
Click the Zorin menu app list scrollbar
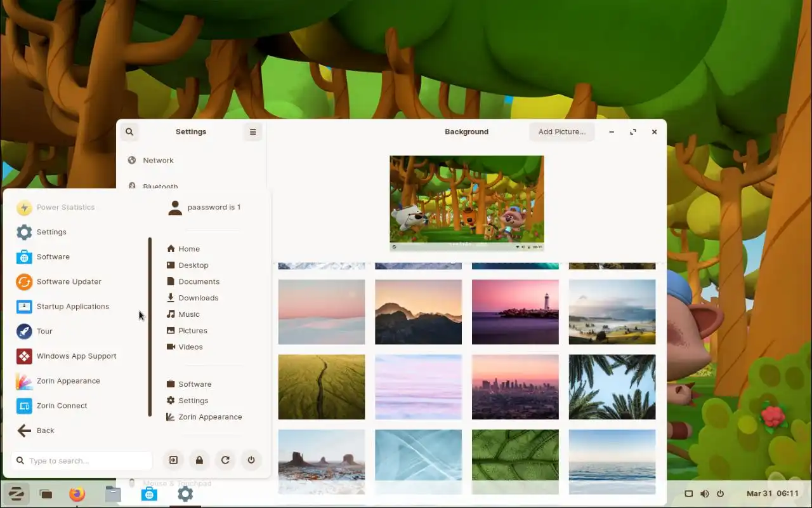150,327
